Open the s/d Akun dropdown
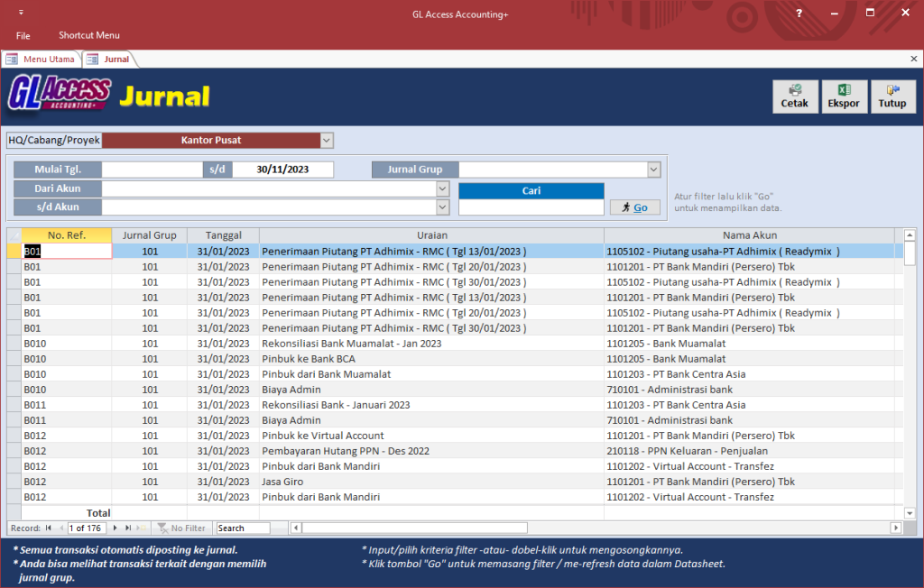This screenshot has height=588, width=924. [x=442, y=207]
